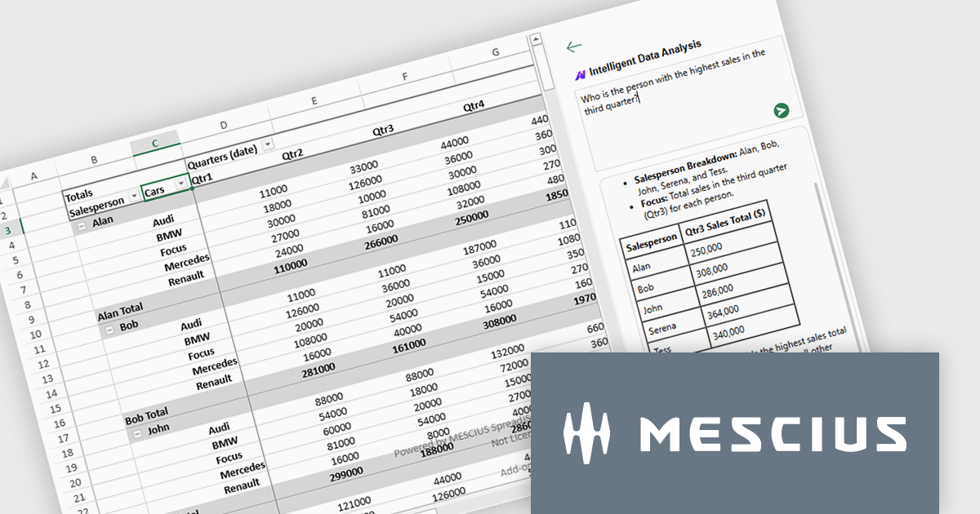Click the select-all corner of the spreadsheet
The height and width of the screenshot is (514, 980).
pyautogui.click(x=4, y=184)
